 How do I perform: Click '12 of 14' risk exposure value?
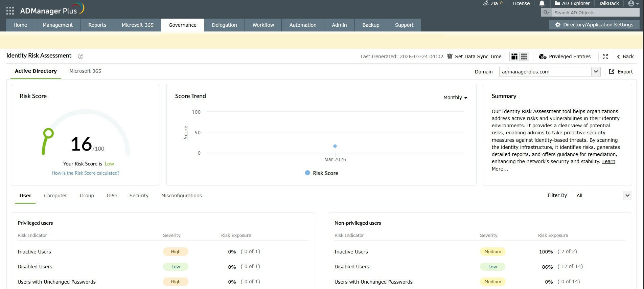(x=570, y=266)
